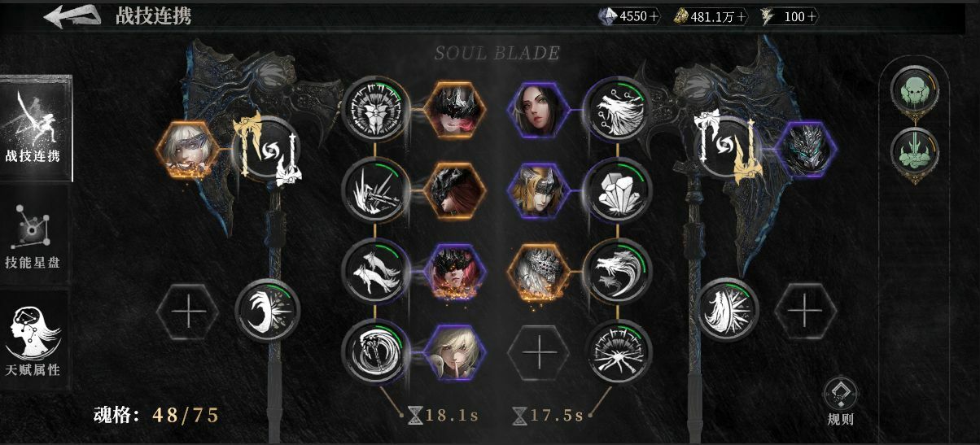Choose the dark-haired woman portrait
The width and height of the screenshot is (980, 445).
tap(538, 109)
